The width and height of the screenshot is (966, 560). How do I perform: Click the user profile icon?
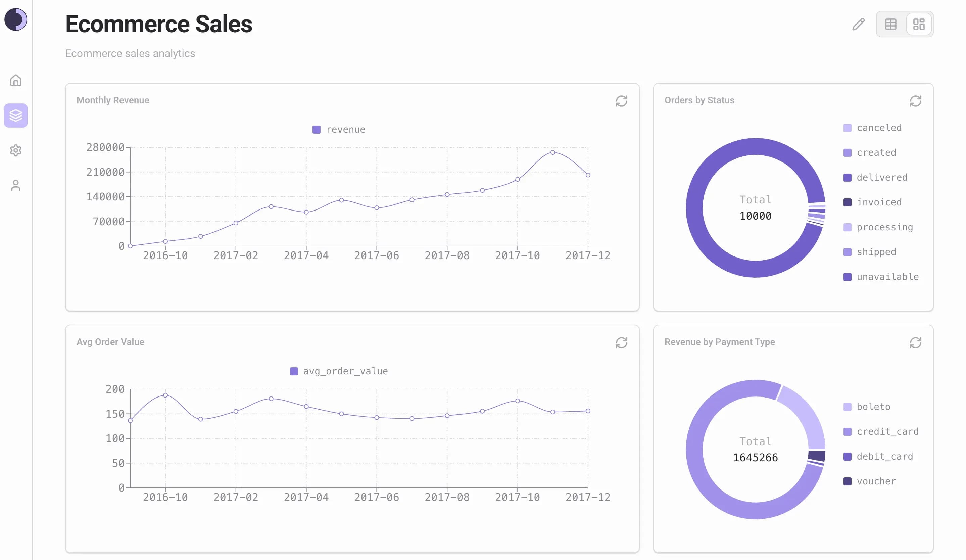[16, 186]
